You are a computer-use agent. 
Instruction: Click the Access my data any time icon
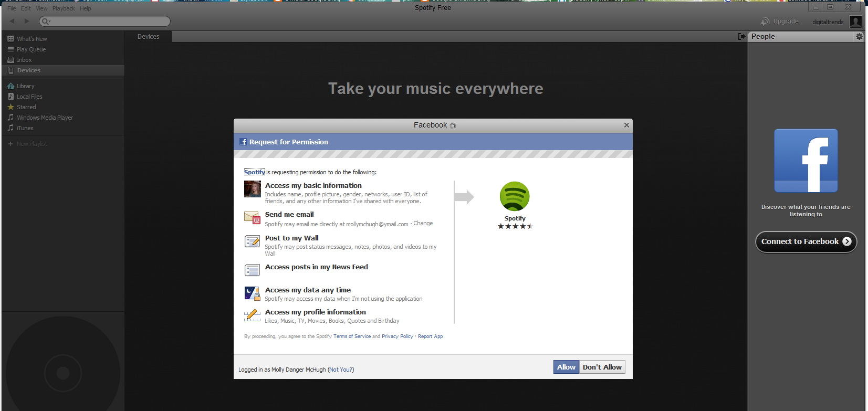tap(252, 293)
